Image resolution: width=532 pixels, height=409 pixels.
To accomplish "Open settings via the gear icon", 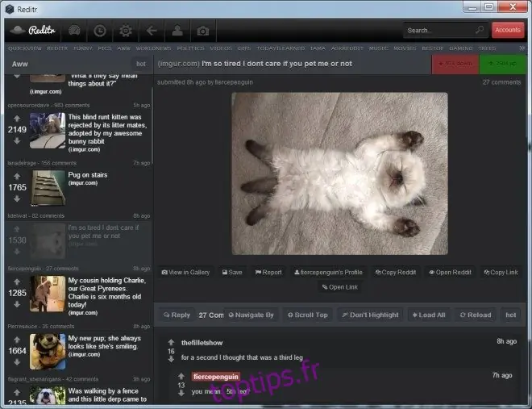I will coord(126,31).
